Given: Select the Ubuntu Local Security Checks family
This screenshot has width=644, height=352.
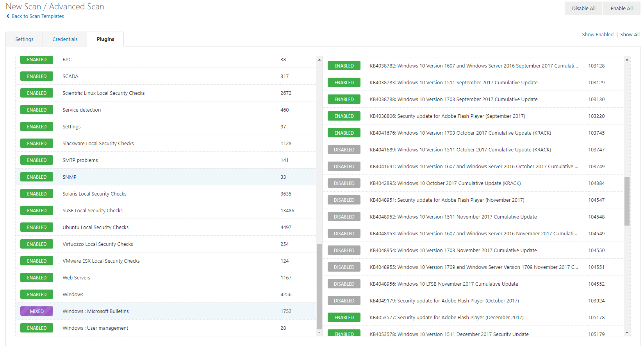Looking at the screenshot, I should [x=95, y=227].
